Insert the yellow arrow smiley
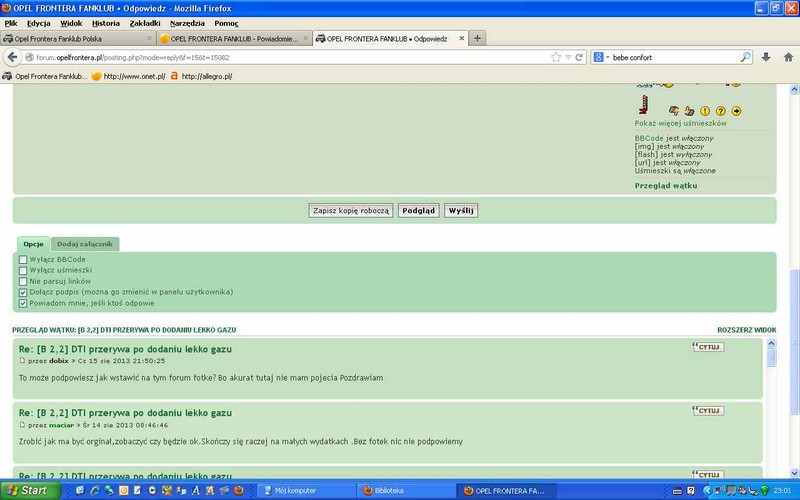Screen dimensions: 800x500 tap(736, 111)
